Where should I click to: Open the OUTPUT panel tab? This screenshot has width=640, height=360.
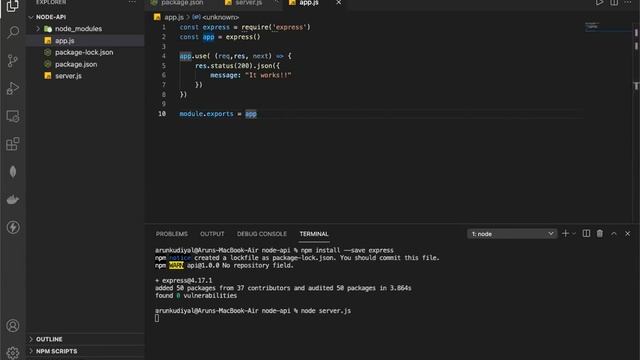click(212, 234)
